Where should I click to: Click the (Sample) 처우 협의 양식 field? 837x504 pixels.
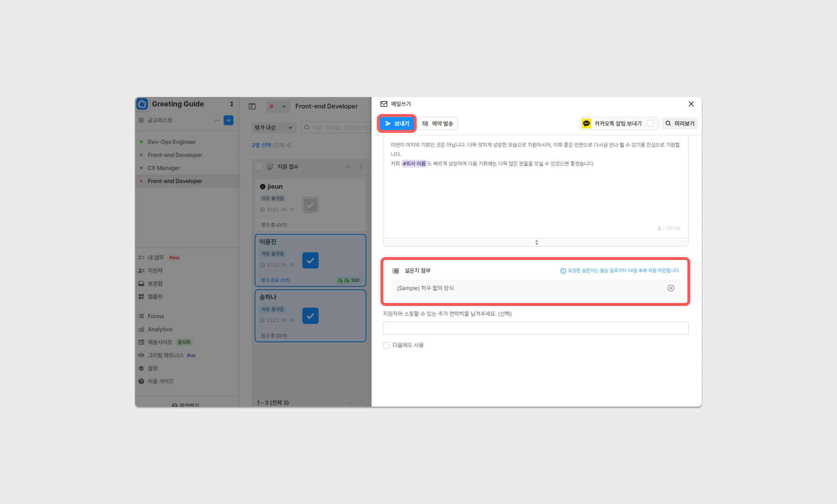536,288
